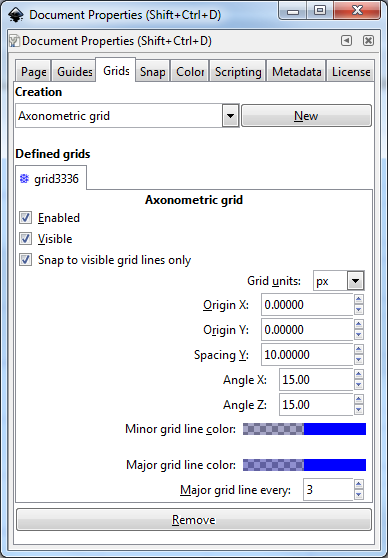Viewport: 388px width, 558px height.
Task: Increase Origin X with the up arrow
Action: 359,299
